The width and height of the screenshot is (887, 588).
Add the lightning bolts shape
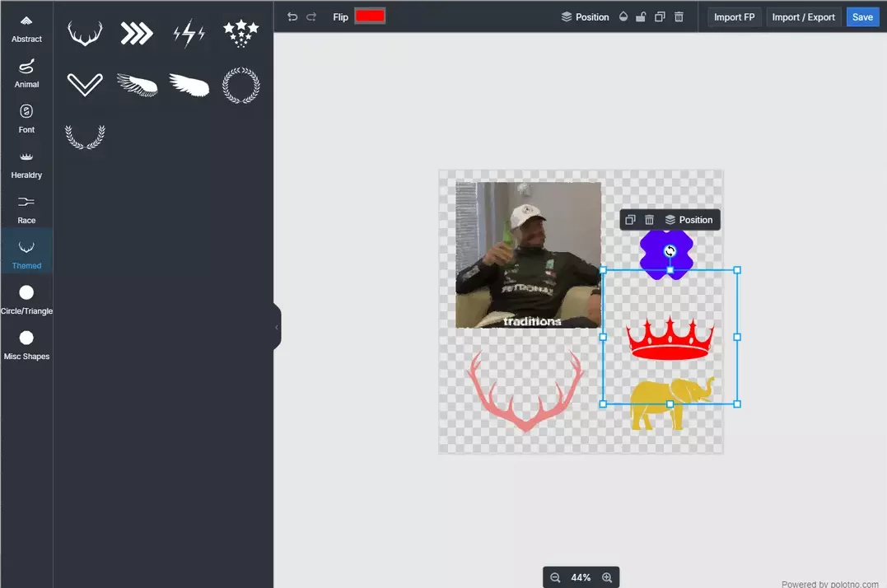pyautogui.click(x=189, y=34)
